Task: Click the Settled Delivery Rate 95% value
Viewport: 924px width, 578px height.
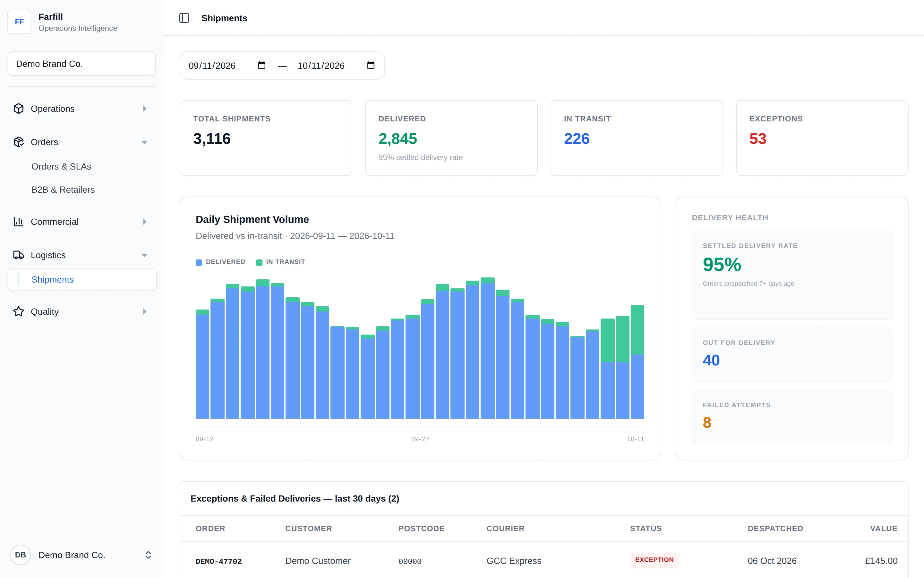Action: click(x=722, y=265)
